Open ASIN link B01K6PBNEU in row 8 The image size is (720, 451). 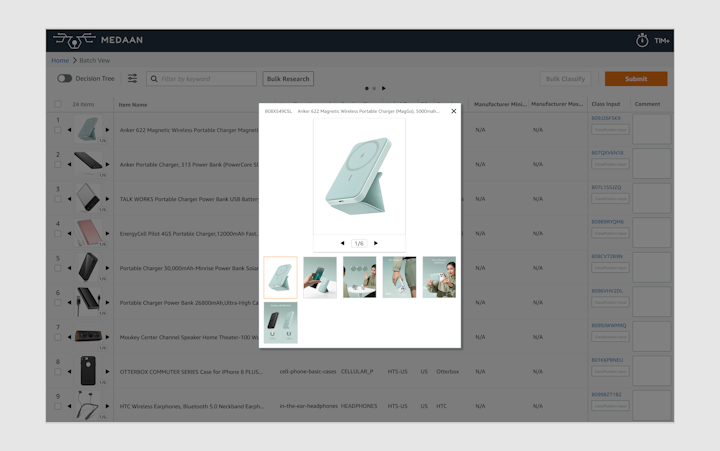(x=607, y=360)
